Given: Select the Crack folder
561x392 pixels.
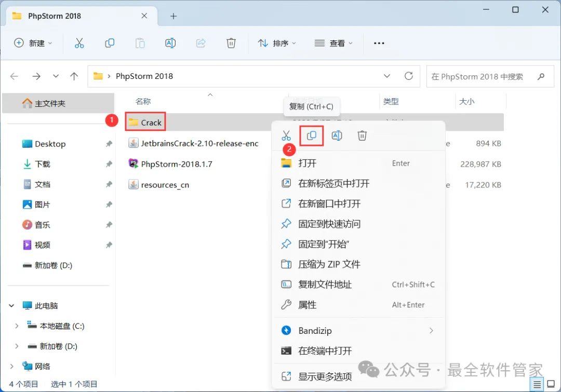Looking at the screenshot, I should tap(145, 123).
